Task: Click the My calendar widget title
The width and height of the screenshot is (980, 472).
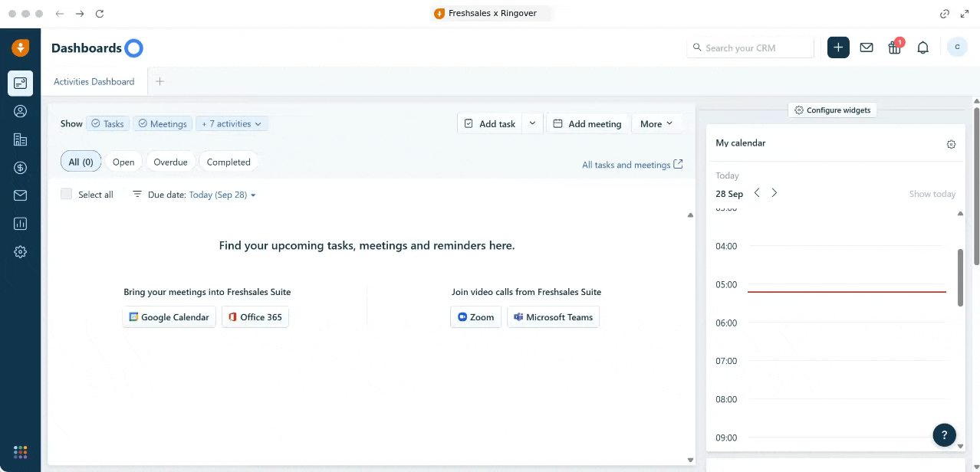Action: pyautogui.click(x=741, y=143)
